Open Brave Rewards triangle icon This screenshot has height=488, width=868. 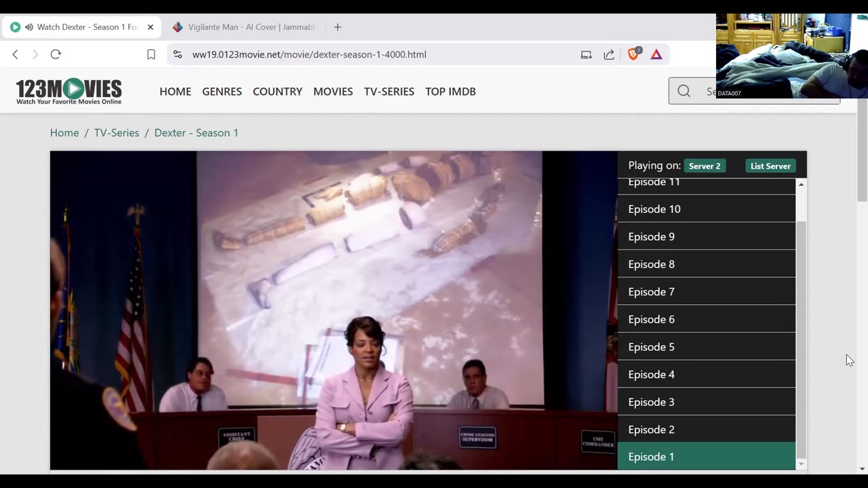[656, 54]
